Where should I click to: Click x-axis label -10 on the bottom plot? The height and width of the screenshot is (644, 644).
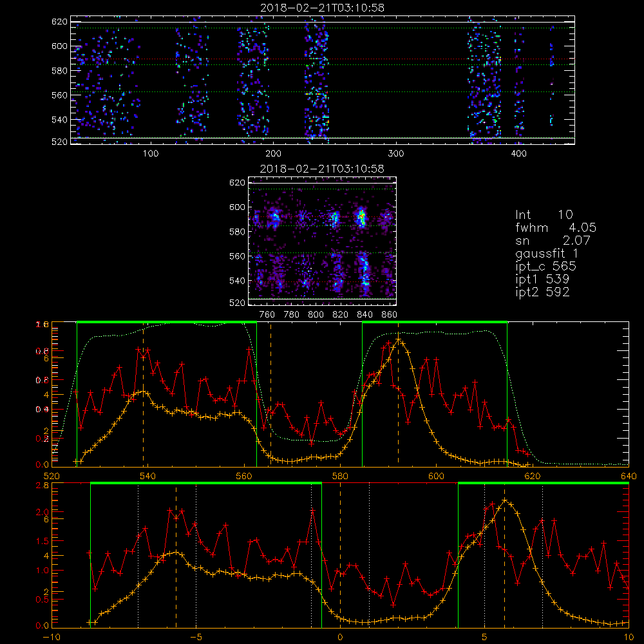pyautogui.click(x=52, y=637)
